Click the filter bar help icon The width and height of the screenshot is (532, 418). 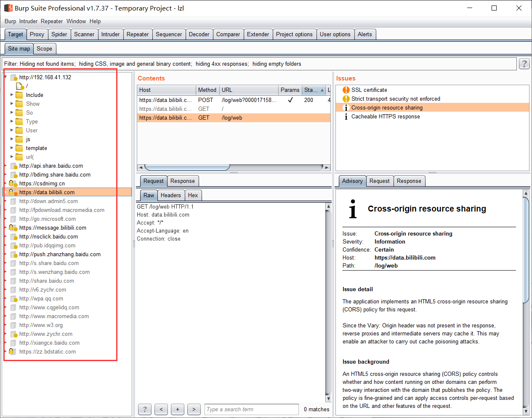(x=524, y=64)
